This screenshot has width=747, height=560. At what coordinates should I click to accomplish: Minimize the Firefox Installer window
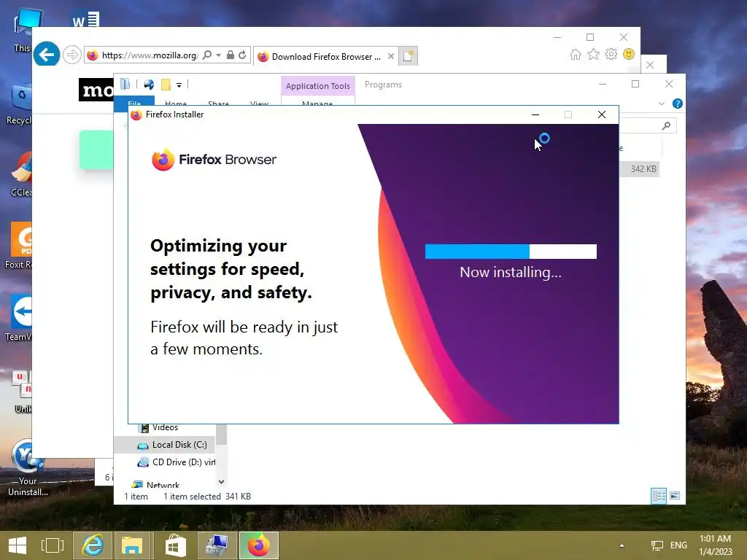click(535, 114)
